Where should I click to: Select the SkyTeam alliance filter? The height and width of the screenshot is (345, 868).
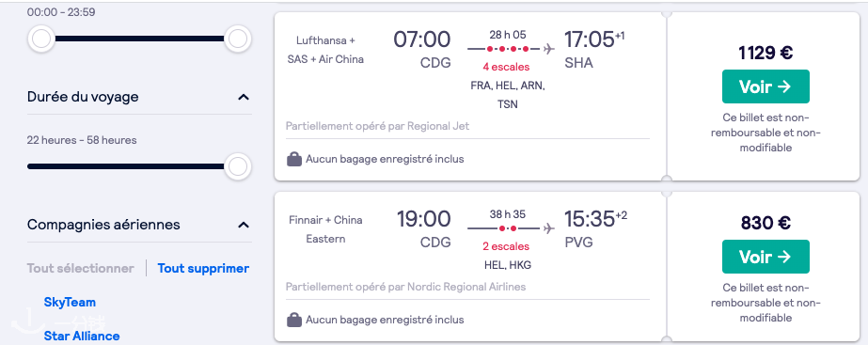[x=70, y=303]
